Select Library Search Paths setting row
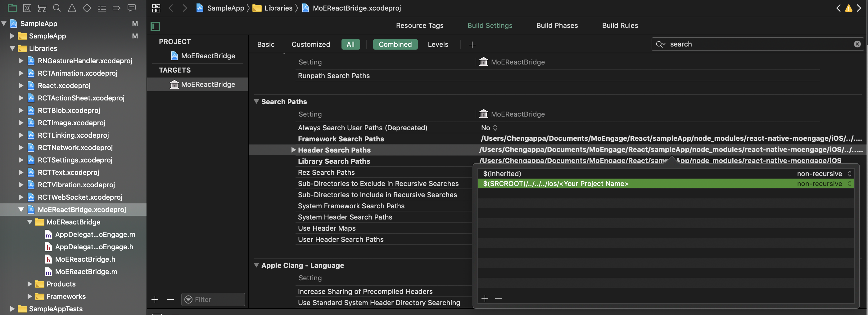The width and height of the screenshot is (868, 315). pos(558,161)
